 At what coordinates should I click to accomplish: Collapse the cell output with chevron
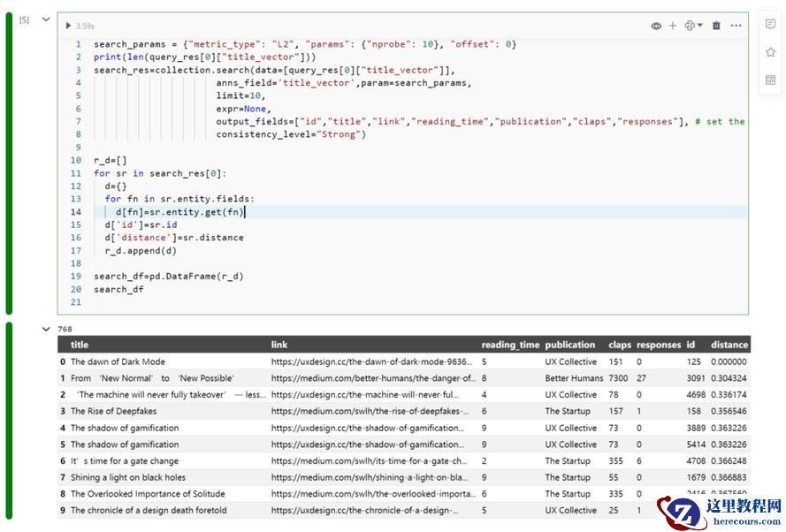coord(47,329)
